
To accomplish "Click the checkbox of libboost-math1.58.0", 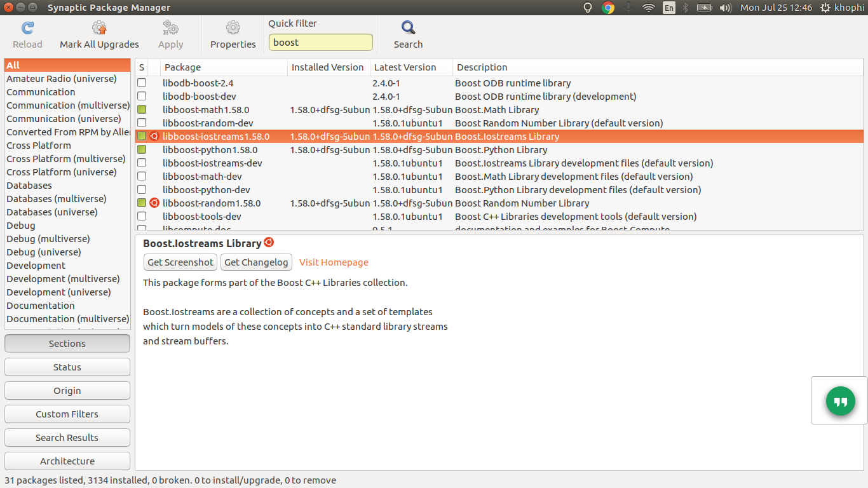I will (x=142, y=110).
